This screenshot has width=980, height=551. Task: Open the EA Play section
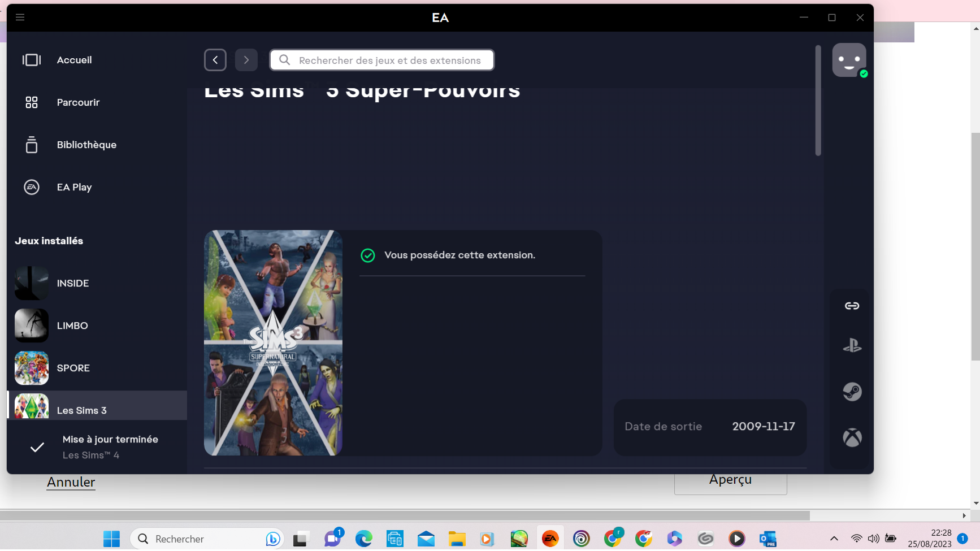pyautogui.click(x=74, y=187)
